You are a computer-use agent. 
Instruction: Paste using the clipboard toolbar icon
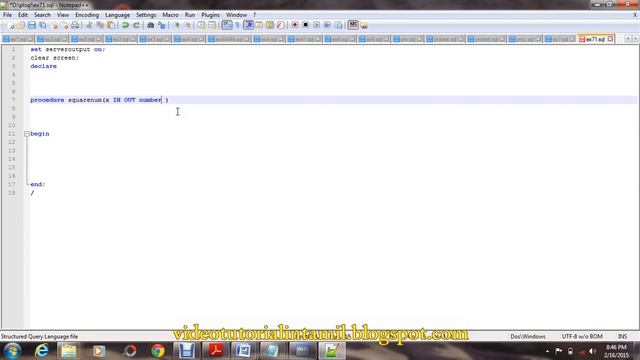(x=111, y=25)
